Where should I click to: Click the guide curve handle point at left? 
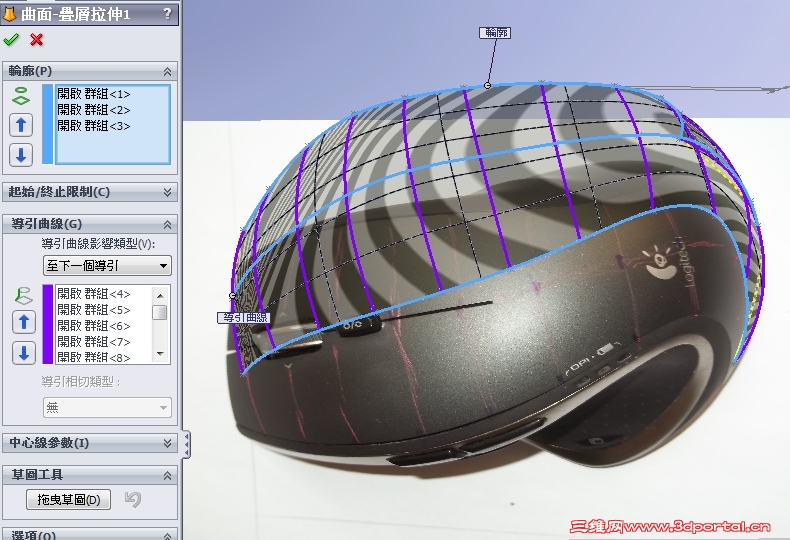[x=232, y=296]
